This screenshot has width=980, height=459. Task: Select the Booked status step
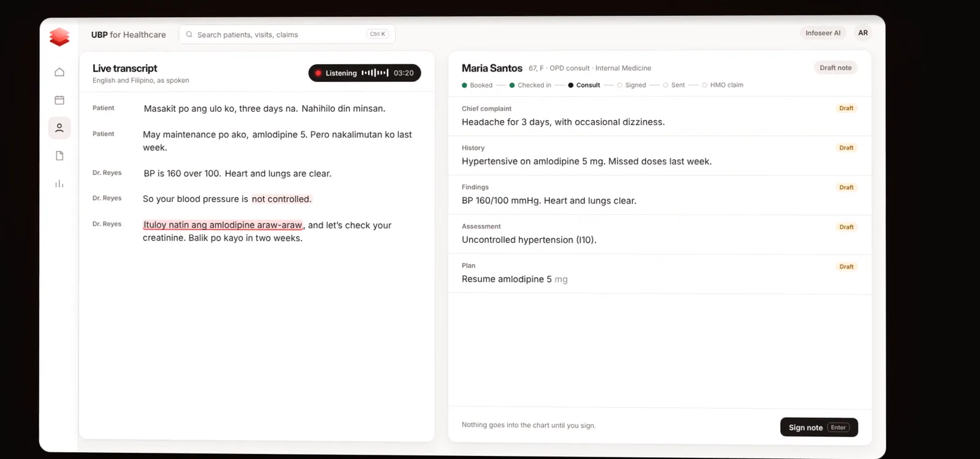[x=477, y=85]
